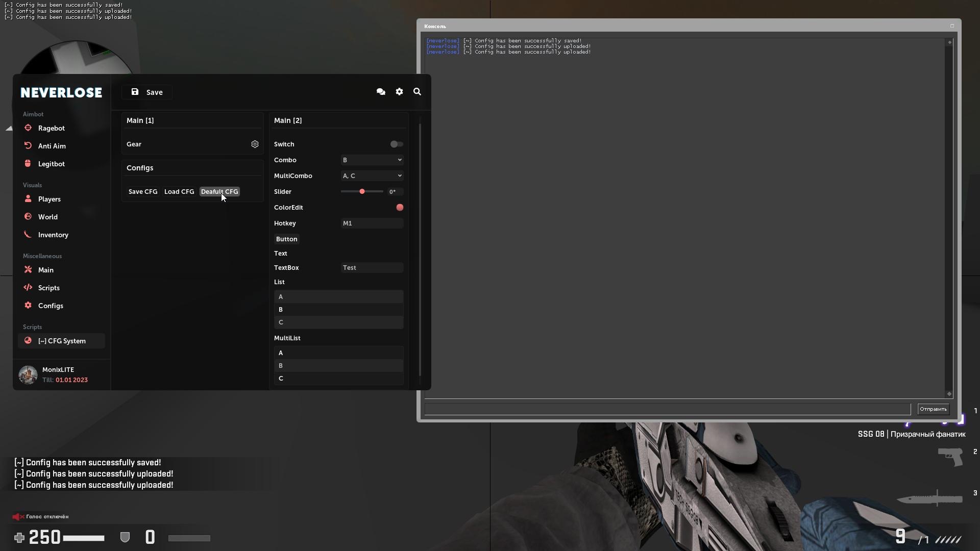Enable the Switch toggle in Main [2]

tap(396, 144)
